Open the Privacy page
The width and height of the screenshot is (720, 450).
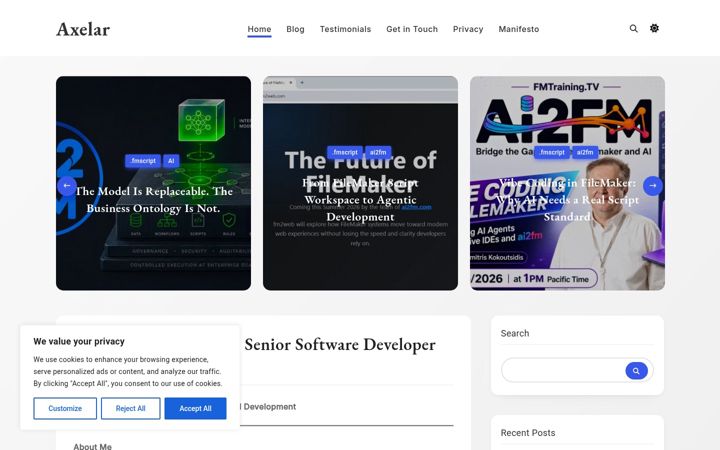(x=468, y=29)
